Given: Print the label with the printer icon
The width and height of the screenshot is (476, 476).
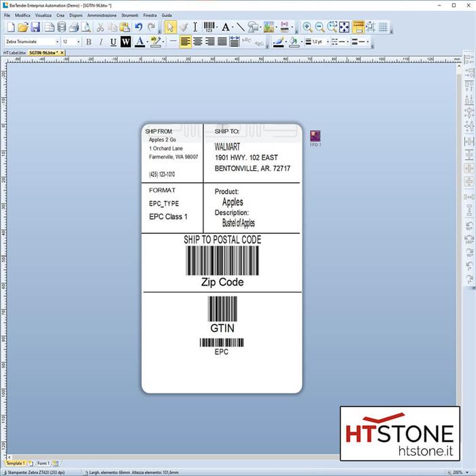Looking at the screenshot, I should pyautogui.click(x=73, y=27).
